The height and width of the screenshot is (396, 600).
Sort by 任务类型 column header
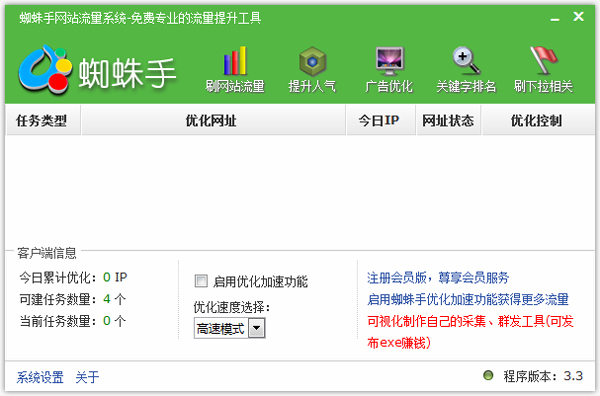[x=43, y=121]
